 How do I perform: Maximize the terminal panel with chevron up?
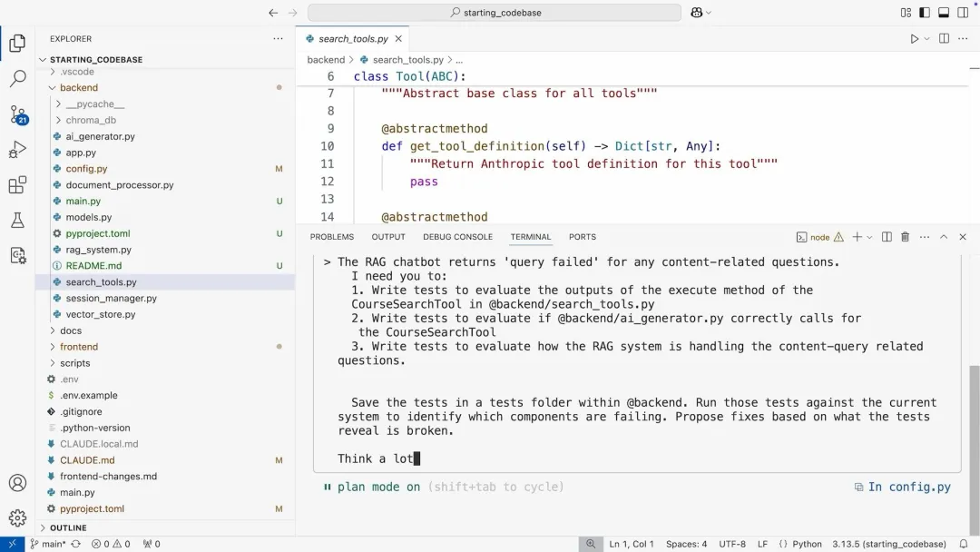pos(944,237)
